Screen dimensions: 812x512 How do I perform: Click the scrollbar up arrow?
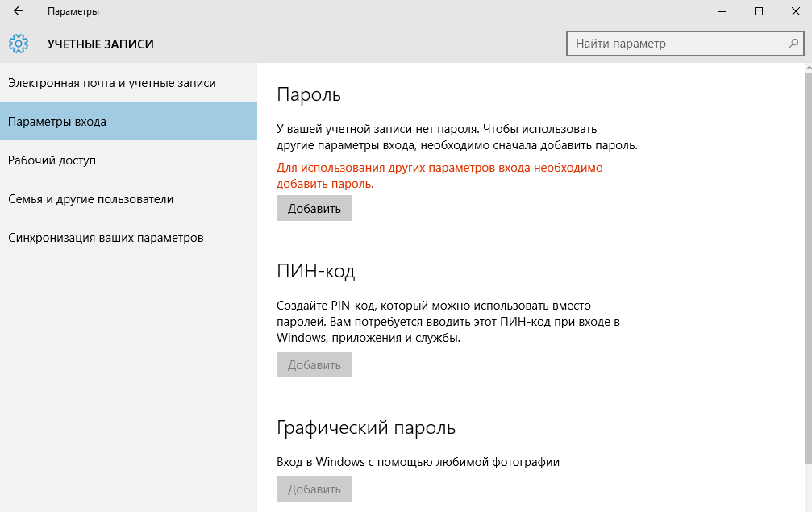click(808, 68)
